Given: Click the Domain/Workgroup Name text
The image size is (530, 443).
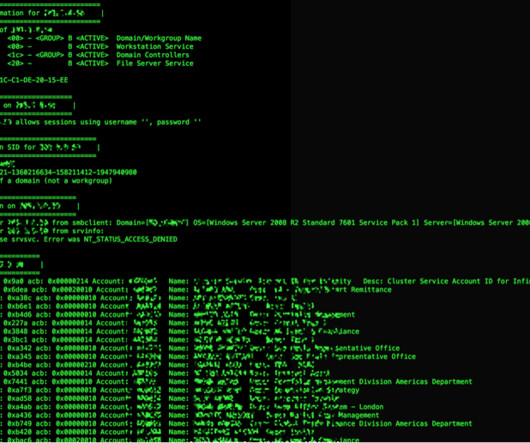Looking at the screenshot, I should pos(159,38).
